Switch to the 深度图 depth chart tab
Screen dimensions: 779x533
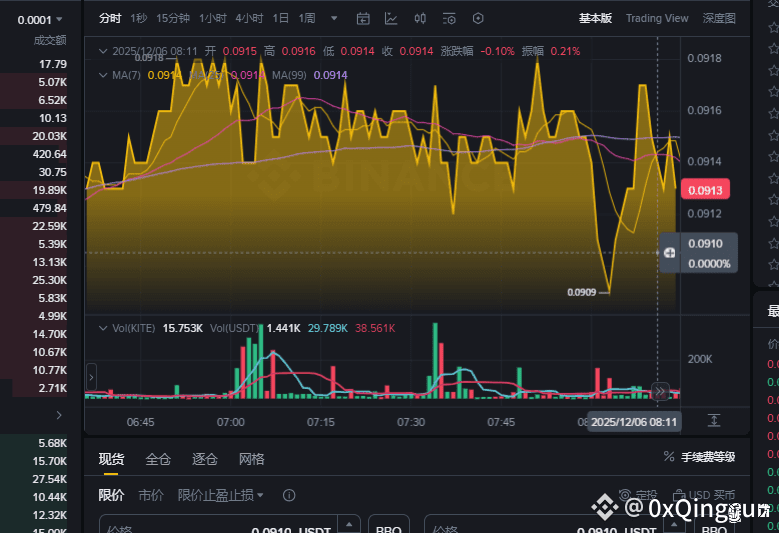point(719,18)
